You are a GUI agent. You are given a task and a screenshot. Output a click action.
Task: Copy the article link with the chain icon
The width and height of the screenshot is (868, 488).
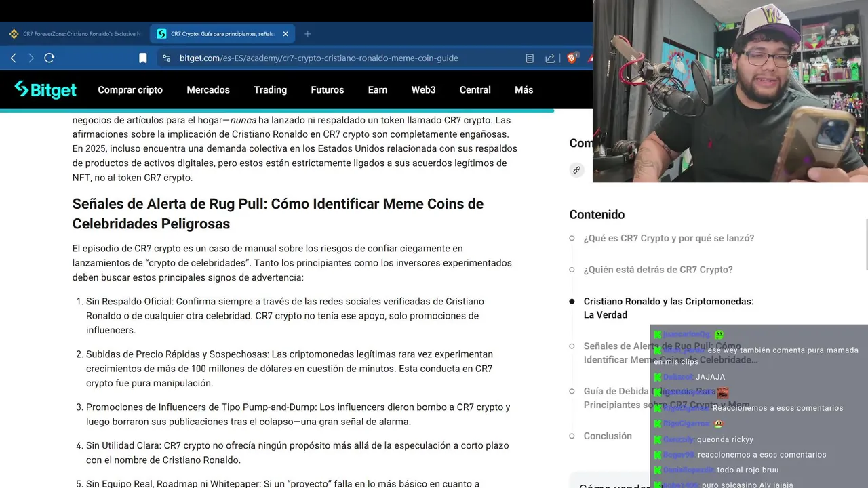pyautogui.click(x=576, y=169)
